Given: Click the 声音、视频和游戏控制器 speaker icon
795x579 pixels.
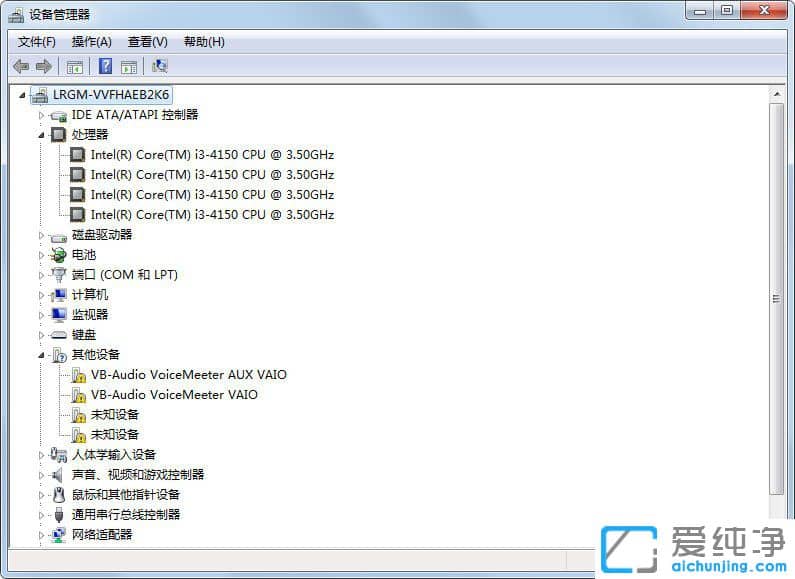Looking at the screenshot, I should point(58,475).
